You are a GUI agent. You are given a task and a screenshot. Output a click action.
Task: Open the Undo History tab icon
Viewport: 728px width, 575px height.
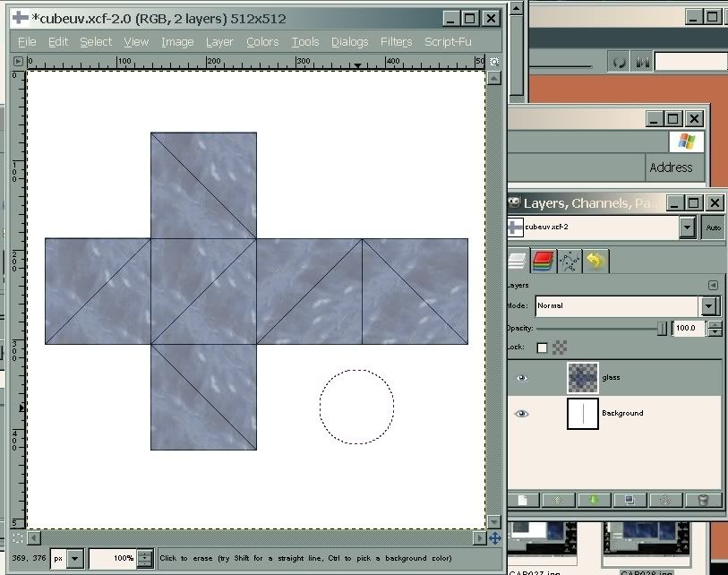(x=595, y=262)
